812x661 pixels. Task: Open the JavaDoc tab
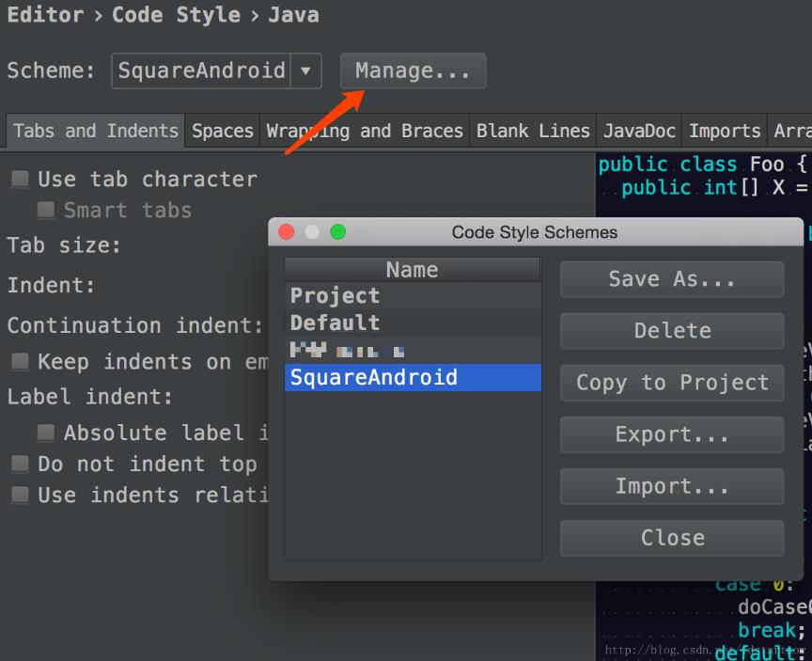point(639,132)
